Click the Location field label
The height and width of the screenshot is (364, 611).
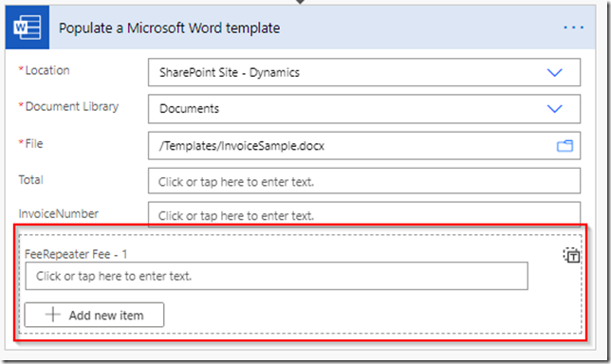click(x=47, y=70)
